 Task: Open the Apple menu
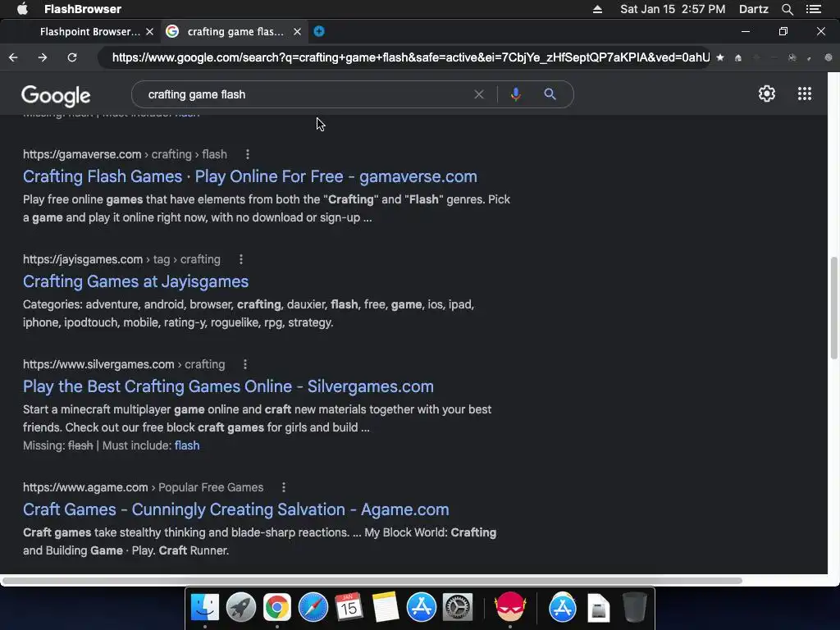[x=22, y=9]
